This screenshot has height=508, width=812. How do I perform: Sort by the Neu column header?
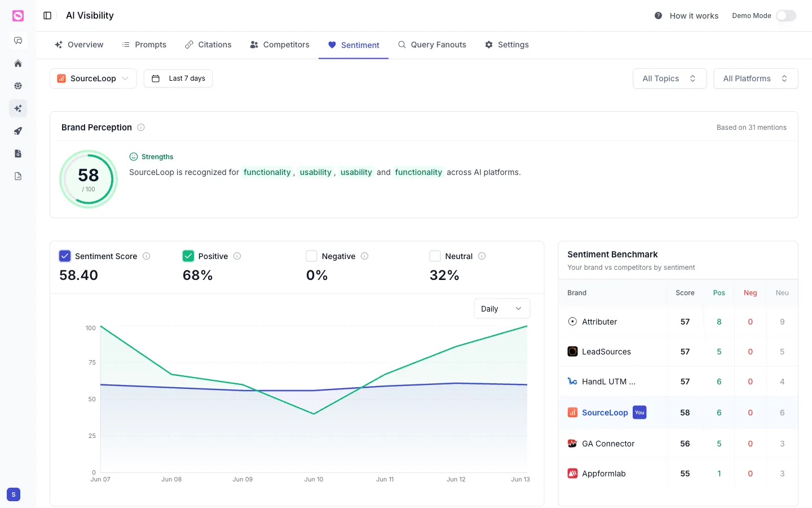(782, 293)
